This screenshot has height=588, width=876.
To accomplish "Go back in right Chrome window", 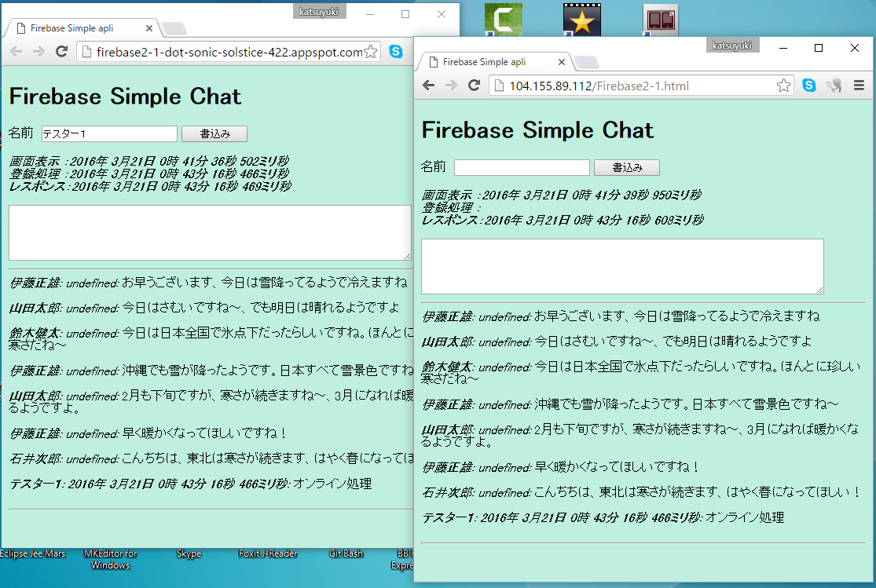I will click(428, 86).
